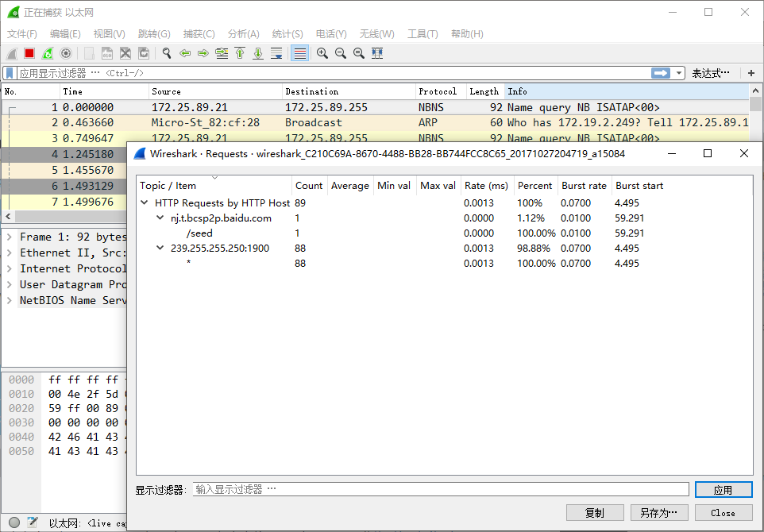The image size is (764, 532).
Task: Go back in packet history
Action: 185,52
